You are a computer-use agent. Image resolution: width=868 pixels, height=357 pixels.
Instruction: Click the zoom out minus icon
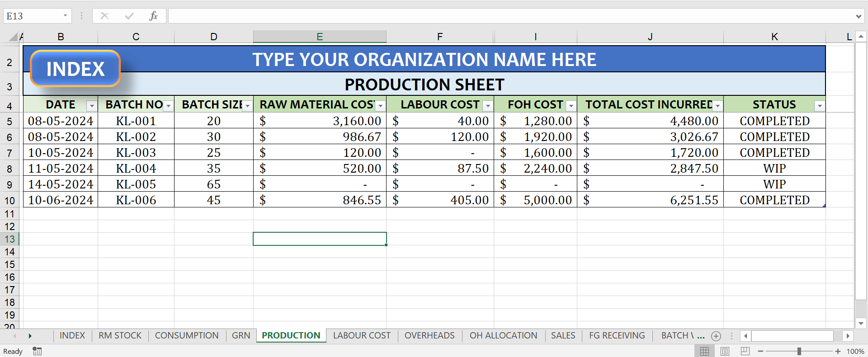coord(761,351)
